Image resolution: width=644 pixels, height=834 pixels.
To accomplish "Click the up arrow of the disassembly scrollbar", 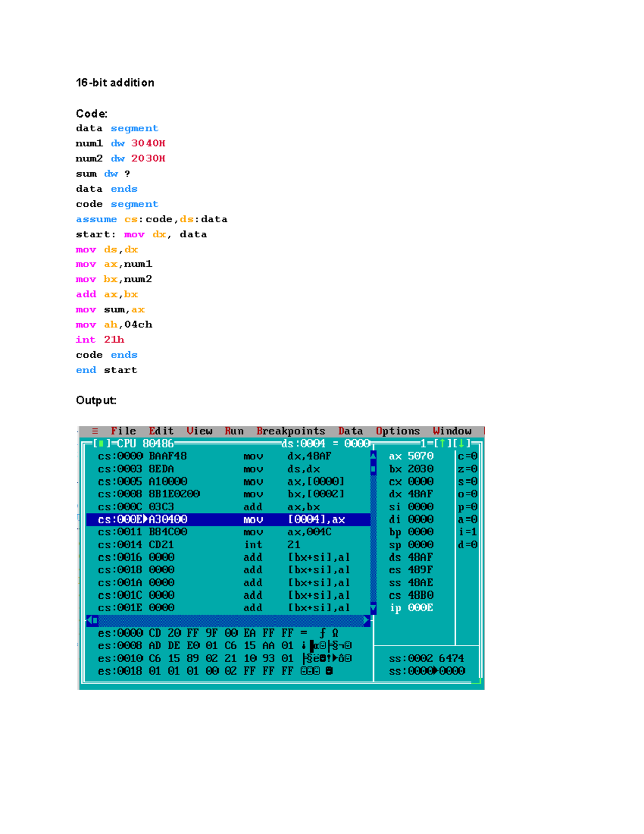I will pos(374,456).
